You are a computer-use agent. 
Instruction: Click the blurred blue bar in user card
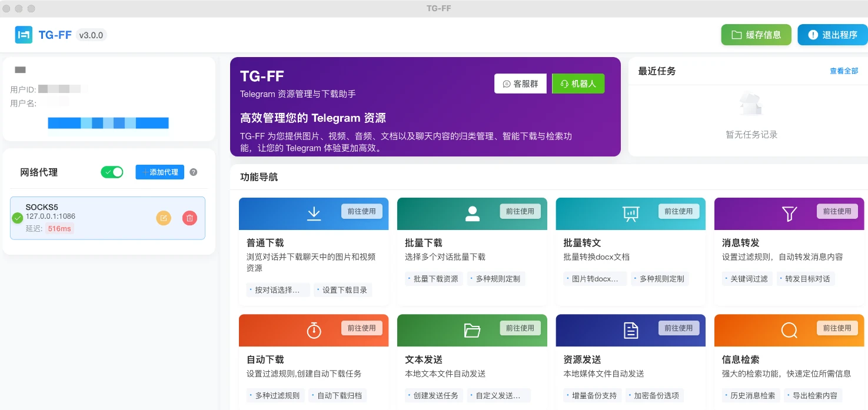click(108, 123)
